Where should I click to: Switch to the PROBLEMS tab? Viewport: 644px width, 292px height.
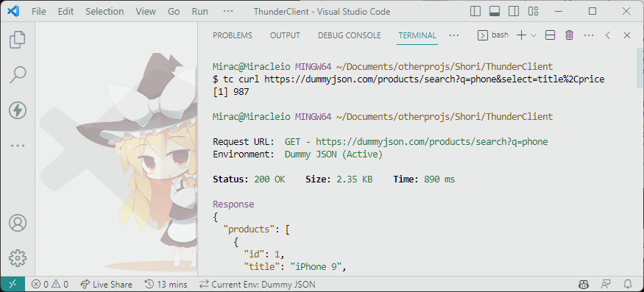233,35
